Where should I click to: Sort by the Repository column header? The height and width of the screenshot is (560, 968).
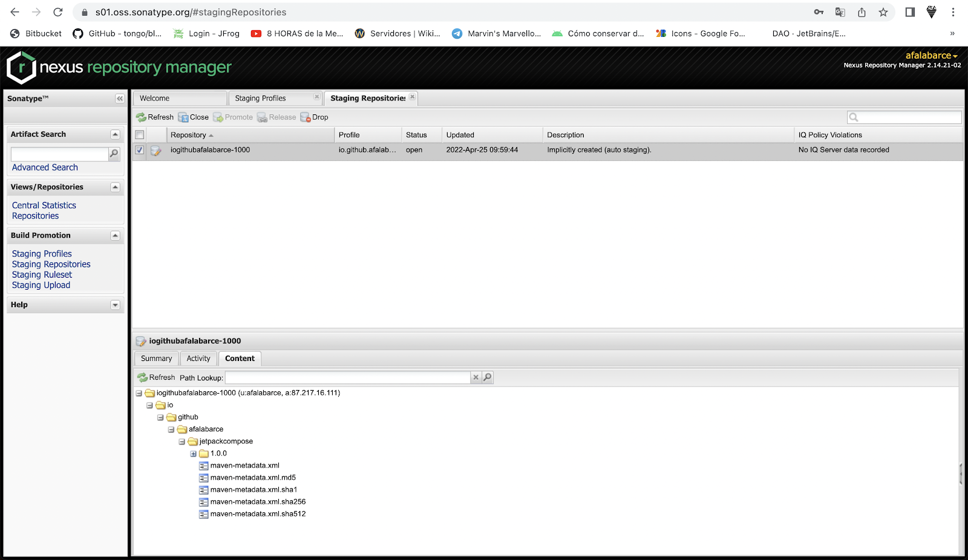click(250, 135)
